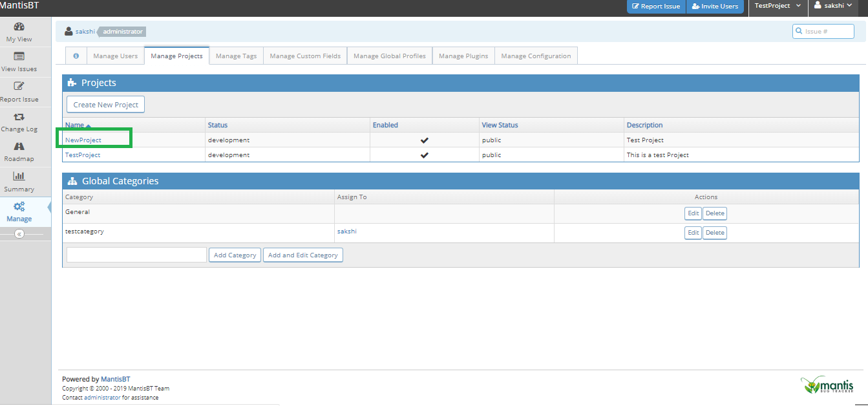Click the user icon beside sakshi breadcrumb
Image resolution: width=868 pixels, height=408 pixels.
[x=69, y=31]
